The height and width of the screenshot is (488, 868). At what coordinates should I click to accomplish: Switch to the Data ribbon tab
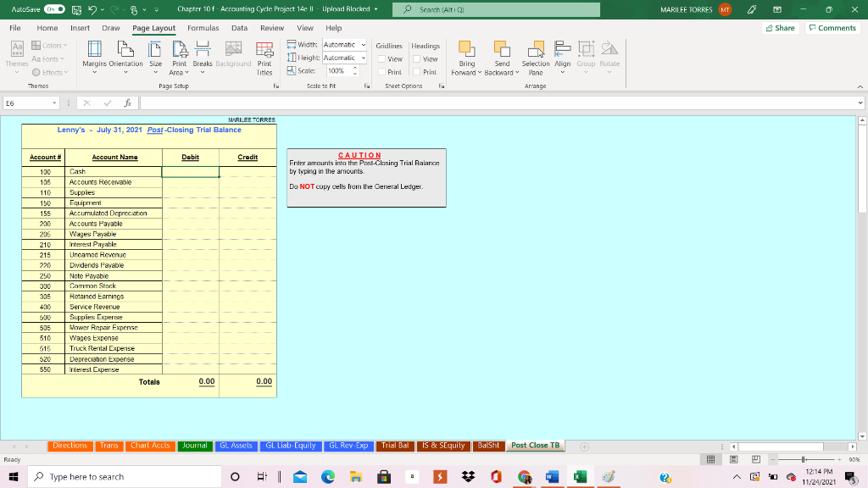point(239,28)
